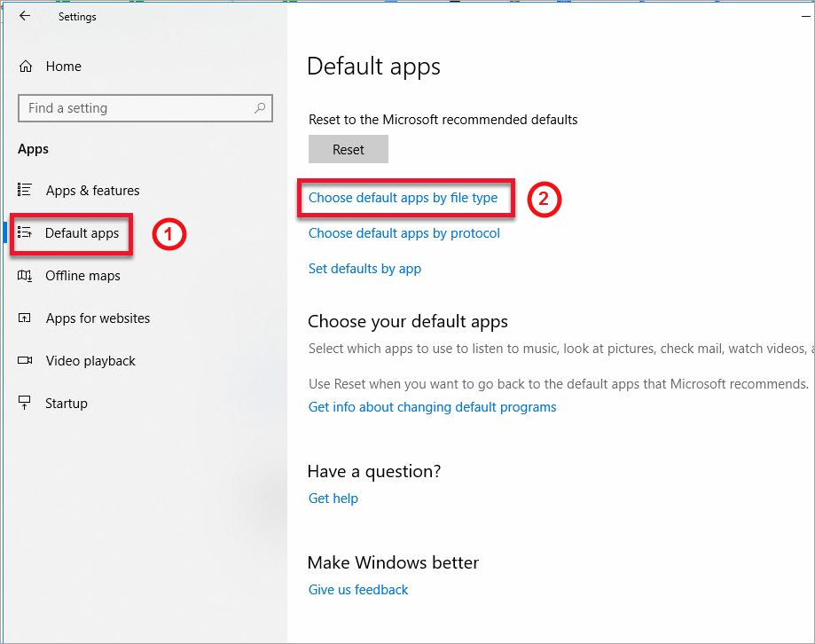Click Give us feedback link
815x644 pixels.
358,590
